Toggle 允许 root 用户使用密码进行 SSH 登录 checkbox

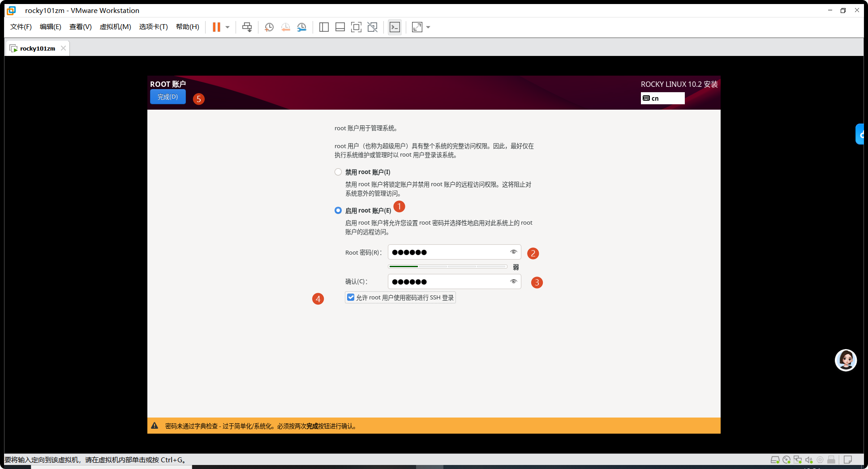[351, 297]
